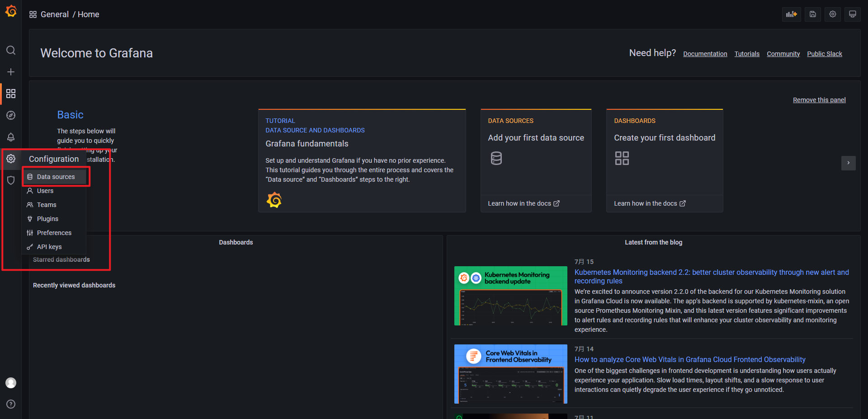Open the Search magnifier in the sidebar
The width and height of the screenshot is (868, 419).
point(11,50)
